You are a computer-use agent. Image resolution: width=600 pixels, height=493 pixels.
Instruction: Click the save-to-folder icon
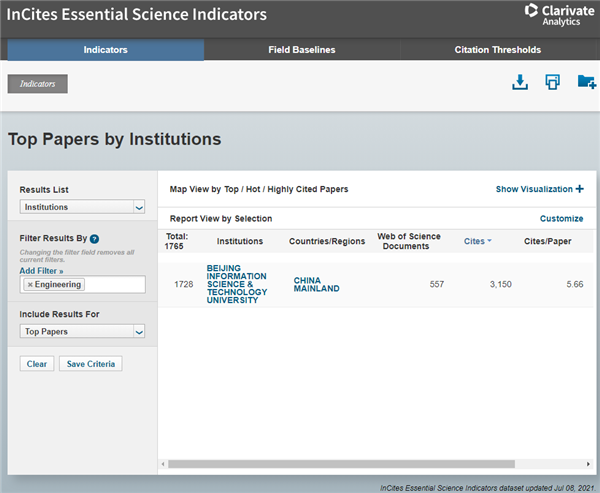click(586, 83)
